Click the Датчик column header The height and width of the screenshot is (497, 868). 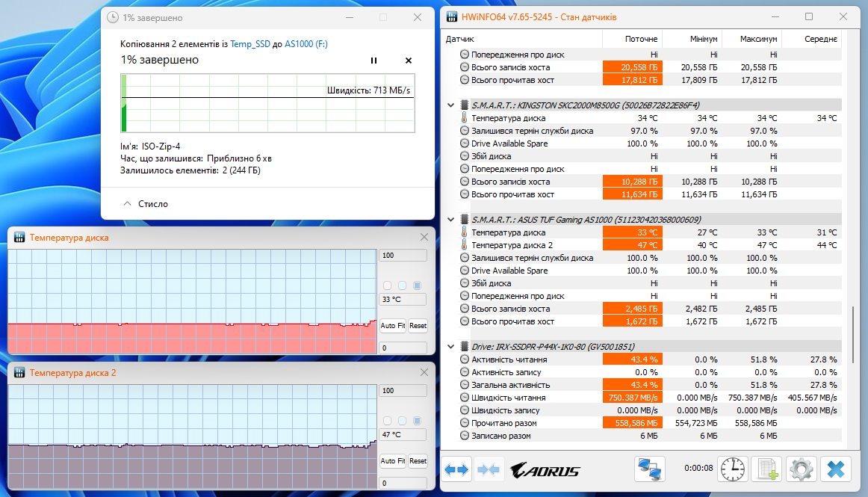pos(523,39)
